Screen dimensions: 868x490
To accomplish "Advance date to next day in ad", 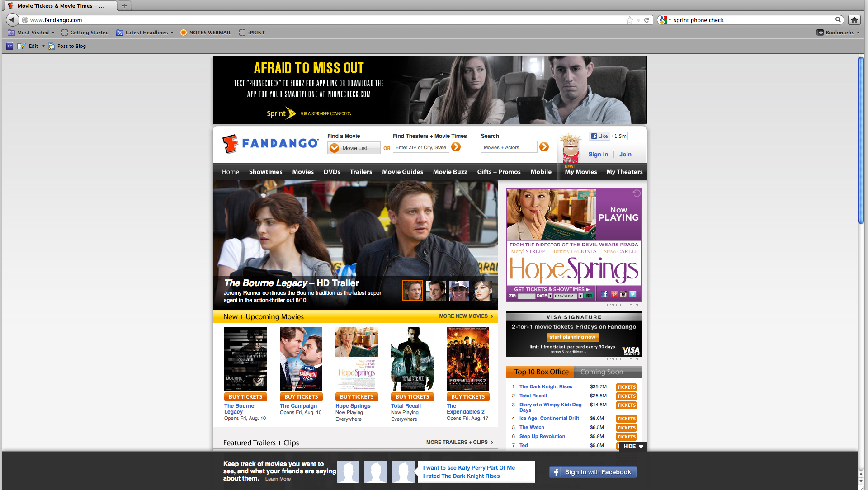I will [x=580, y=296].
